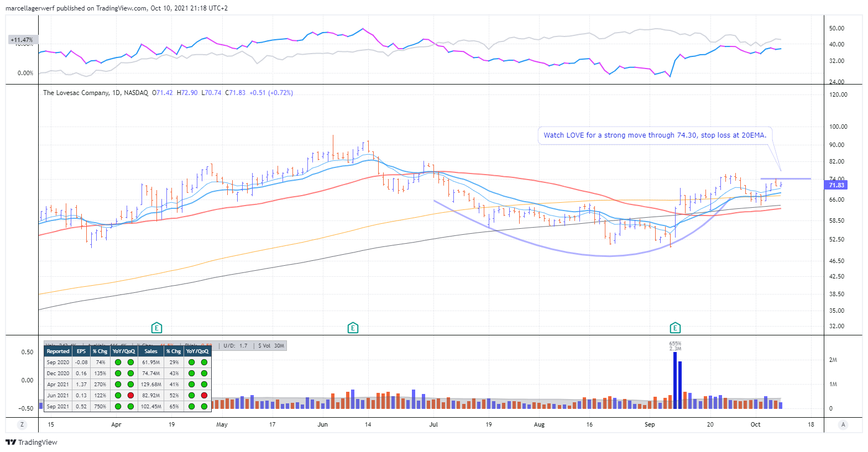Click the September earnings E marker
Screen dimensions: 868x452
coord(675,328)
